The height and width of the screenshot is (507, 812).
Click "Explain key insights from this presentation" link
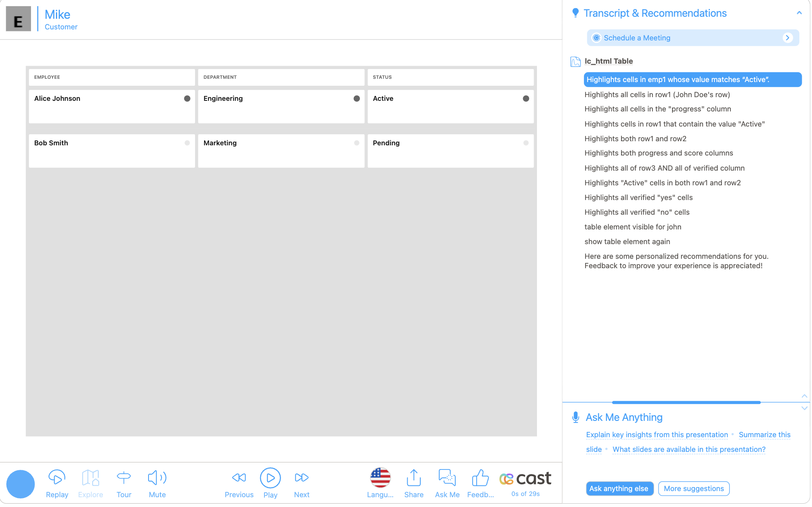tap(657, 435)
